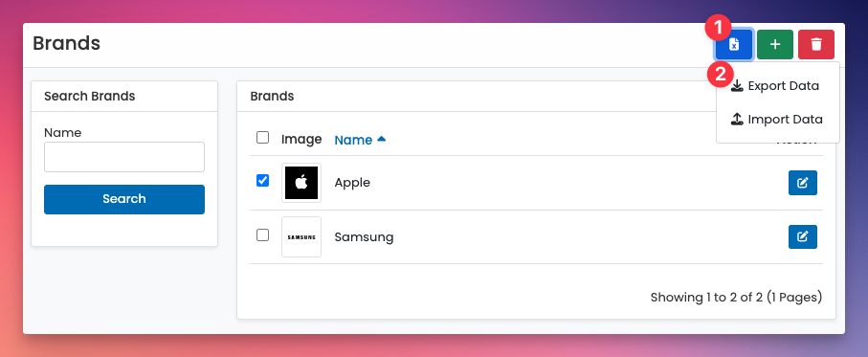This screenshot has width=868, height=357.
Task: Open the Samsung logo thumbnail
Action: click(301, 237)
